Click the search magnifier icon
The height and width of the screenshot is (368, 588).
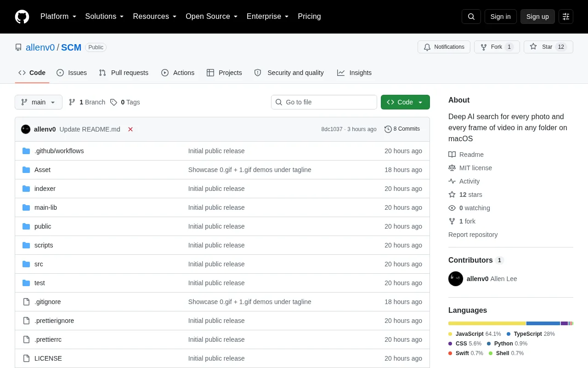click(471, 17)
